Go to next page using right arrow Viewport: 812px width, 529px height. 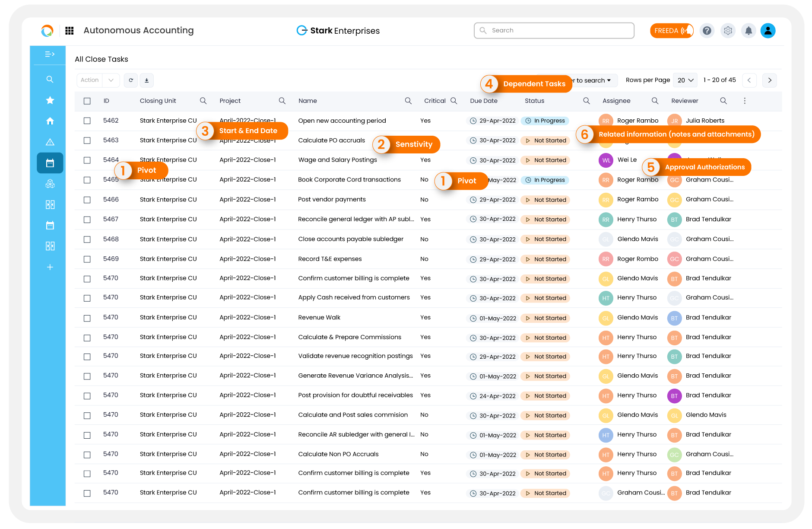pos(769,80)
